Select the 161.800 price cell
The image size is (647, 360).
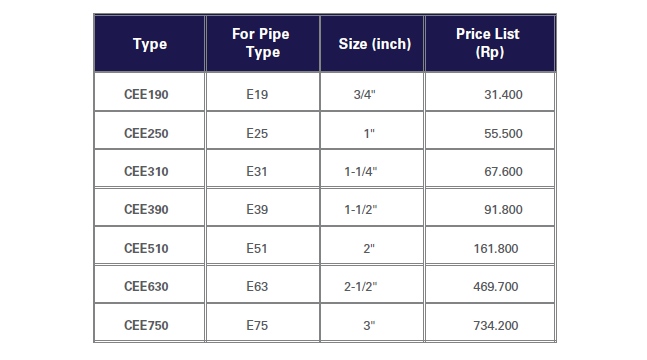[x=490, y=245]
